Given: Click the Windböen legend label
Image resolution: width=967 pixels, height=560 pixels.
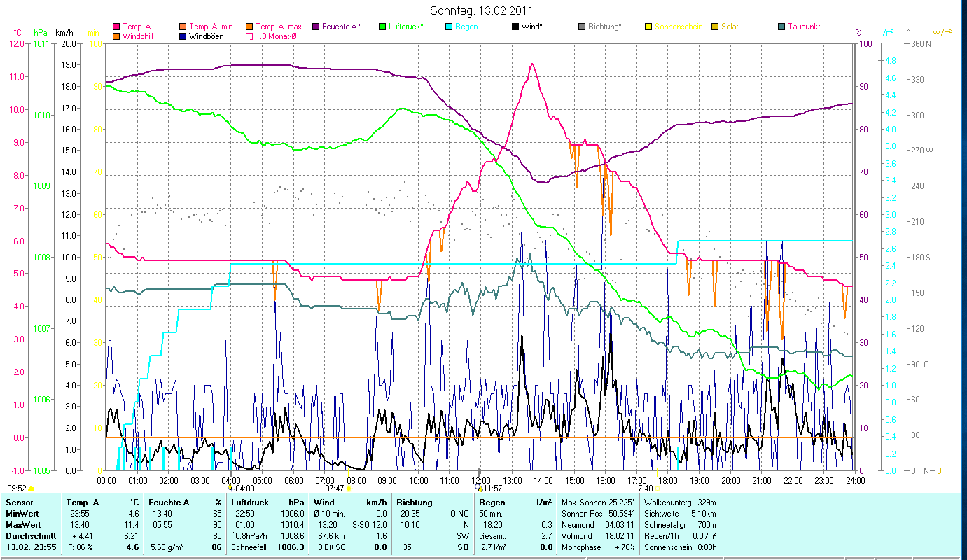Looking at the screenshot, I should pyautogui.click(x=207, y=36).
